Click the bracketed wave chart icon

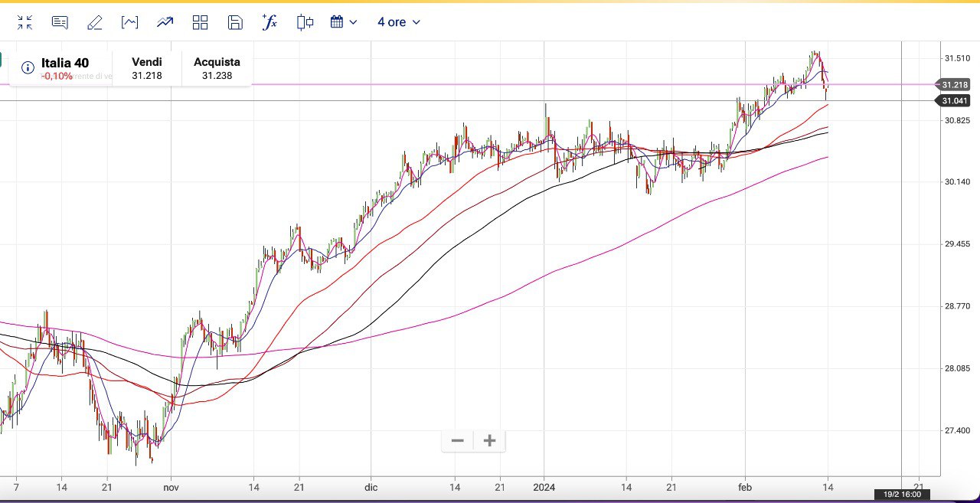pyautogui.click(x=130, y=22)
